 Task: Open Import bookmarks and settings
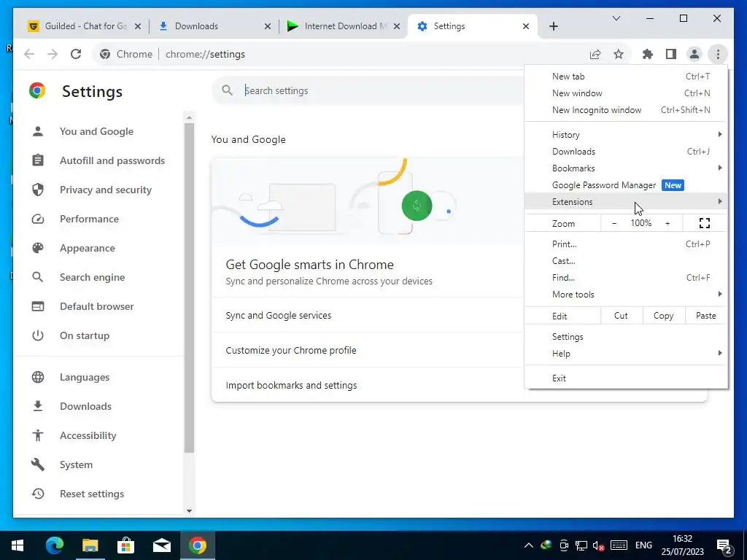[x=368, y=385]
